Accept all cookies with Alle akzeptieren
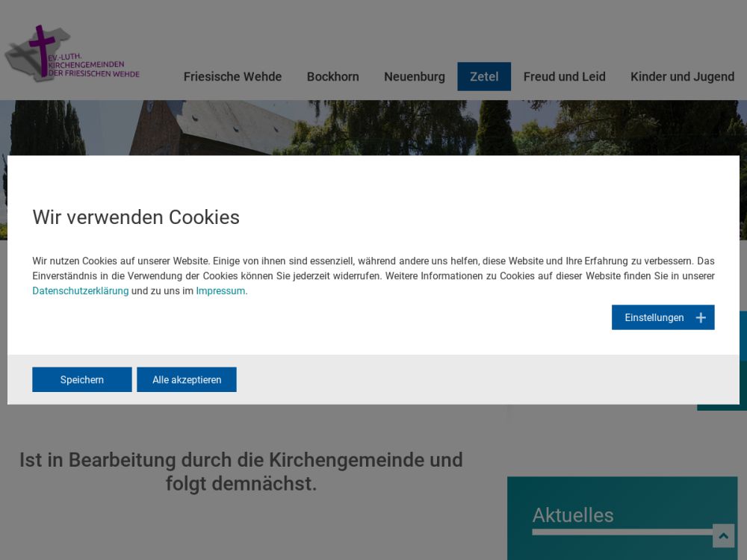 point(187,379)
